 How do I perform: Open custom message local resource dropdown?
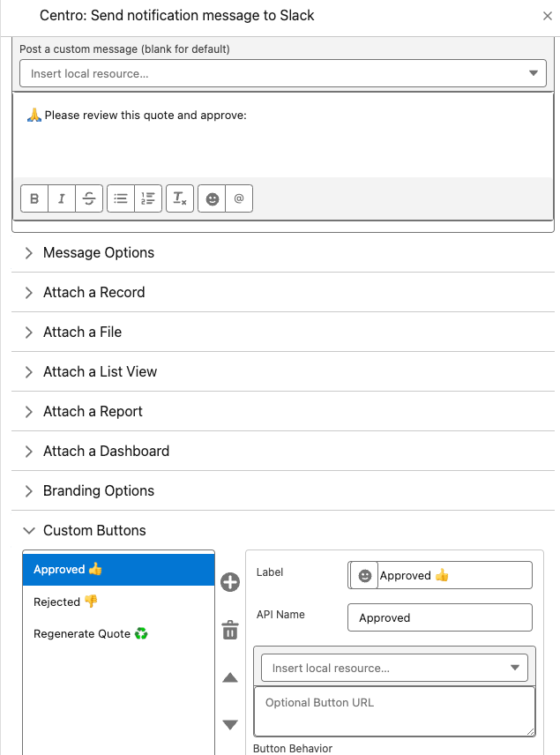[x=282, y=73]
